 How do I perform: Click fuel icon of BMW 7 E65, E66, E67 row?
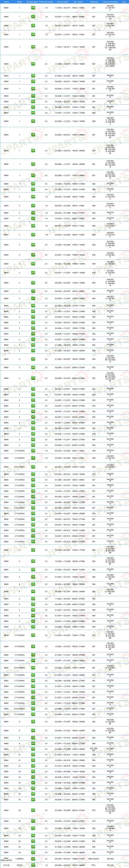pos(33,749)
